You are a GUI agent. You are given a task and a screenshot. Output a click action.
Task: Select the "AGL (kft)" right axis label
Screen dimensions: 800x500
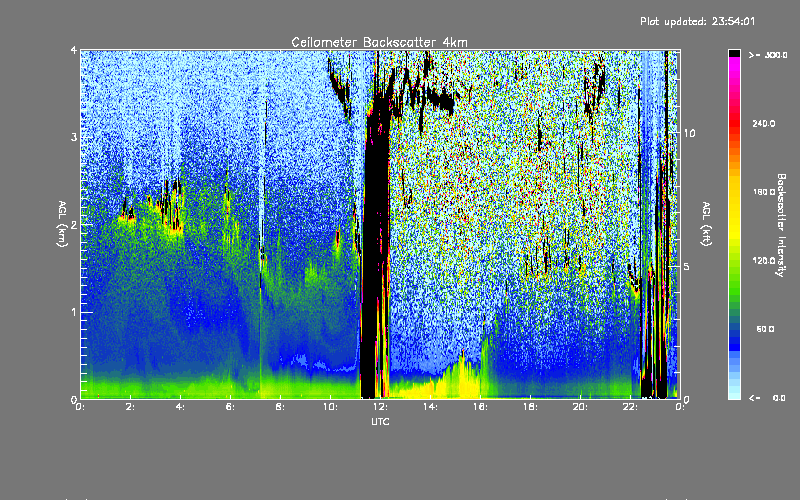pyautogui.click(x=706, y=224)
